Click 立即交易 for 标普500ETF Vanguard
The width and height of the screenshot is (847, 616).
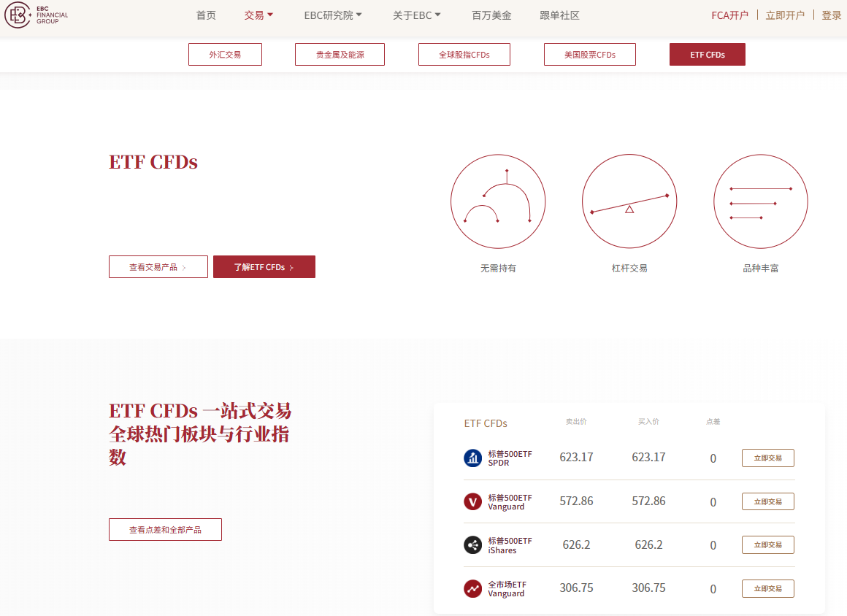click(x=767, y=501)
